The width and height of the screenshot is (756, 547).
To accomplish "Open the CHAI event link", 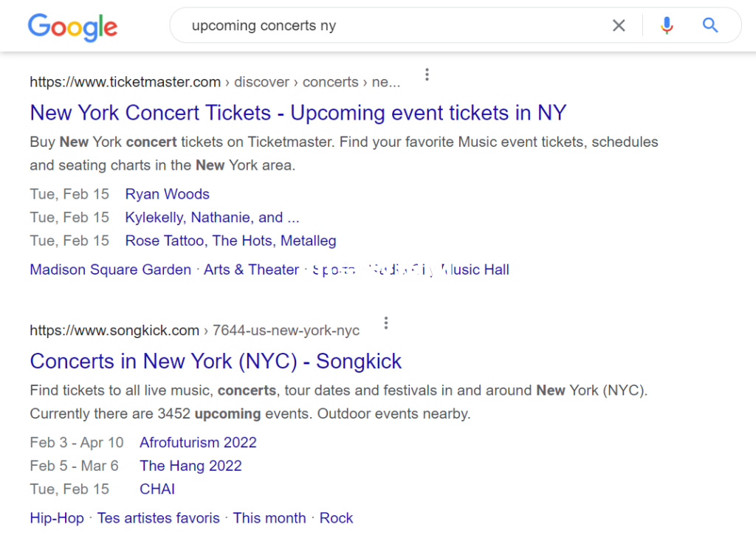I will coord(157,489).
